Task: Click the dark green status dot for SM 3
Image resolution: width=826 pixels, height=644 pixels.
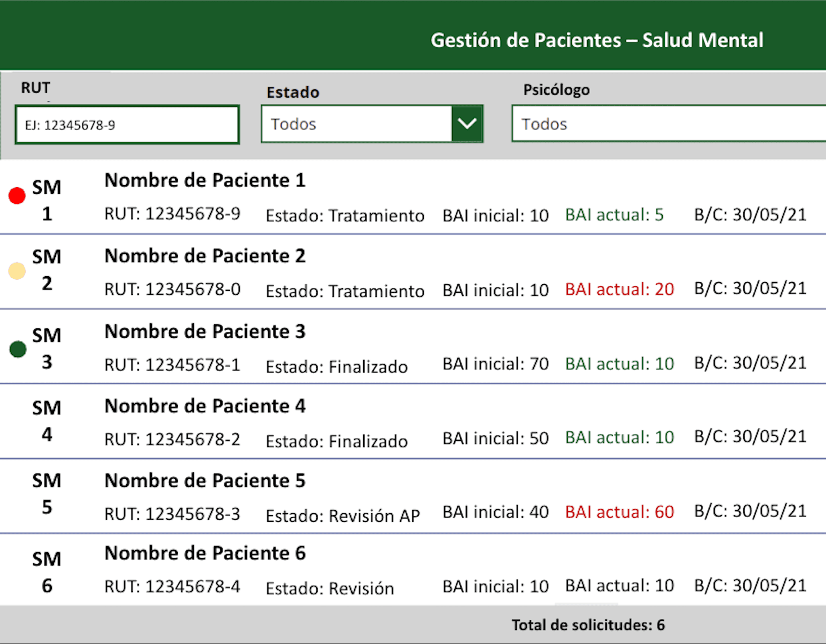Action: (x=18, y=349)
